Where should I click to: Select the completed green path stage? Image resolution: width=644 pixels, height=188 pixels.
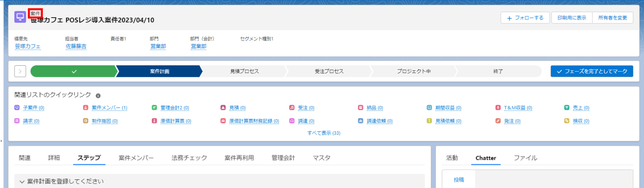tap(74, 71)
